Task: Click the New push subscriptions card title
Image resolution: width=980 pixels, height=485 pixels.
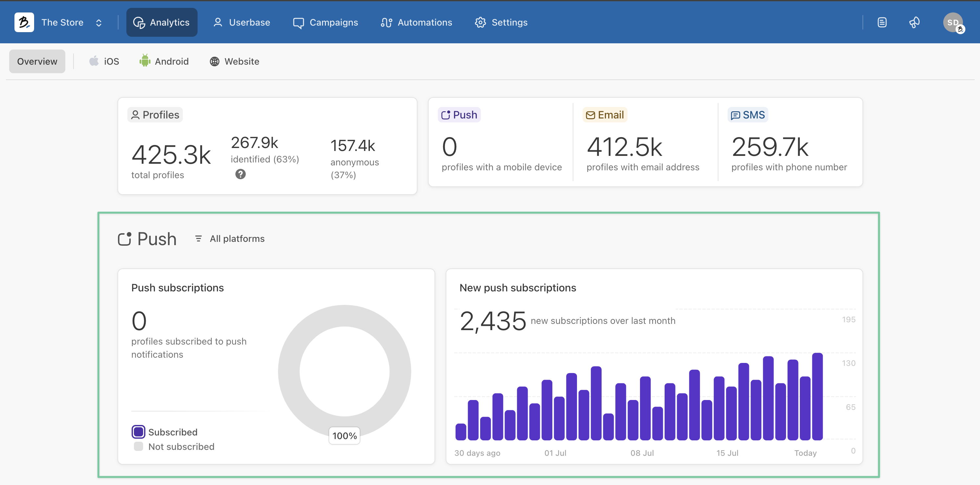Action: [517, 287]
